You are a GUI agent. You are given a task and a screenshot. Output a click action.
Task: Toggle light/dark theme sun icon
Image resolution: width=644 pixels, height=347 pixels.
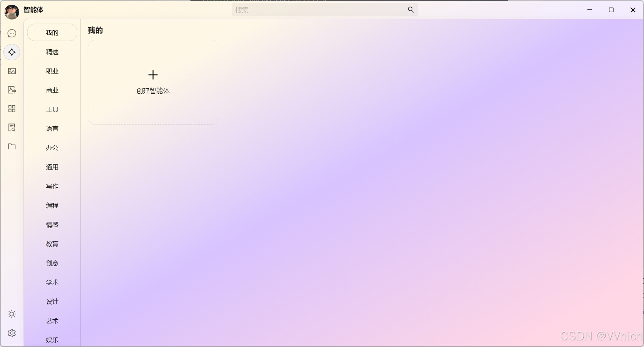point(12,314)
